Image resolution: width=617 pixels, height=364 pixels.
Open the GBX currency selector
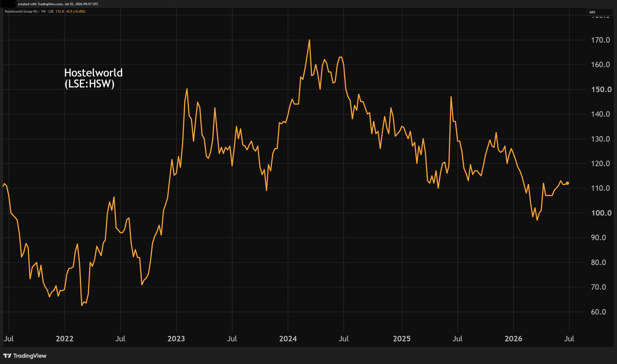[600, 12]
